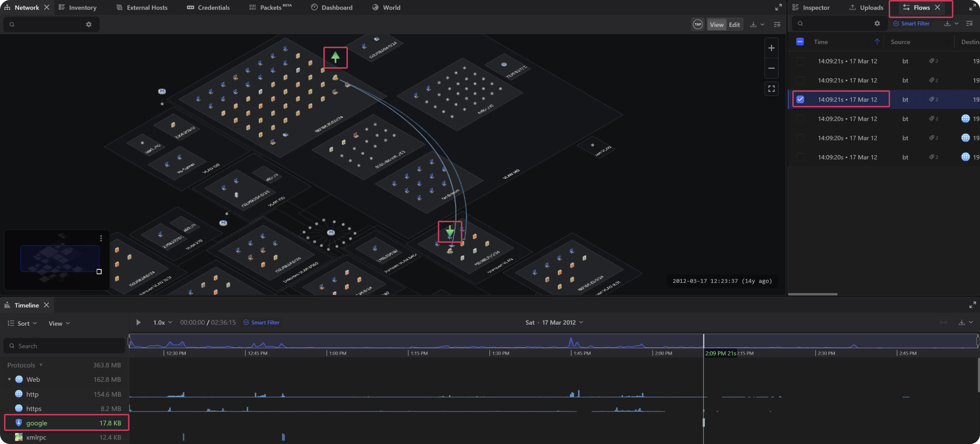Open the 1.0x playback speed dropdown

tap(162, 323)
